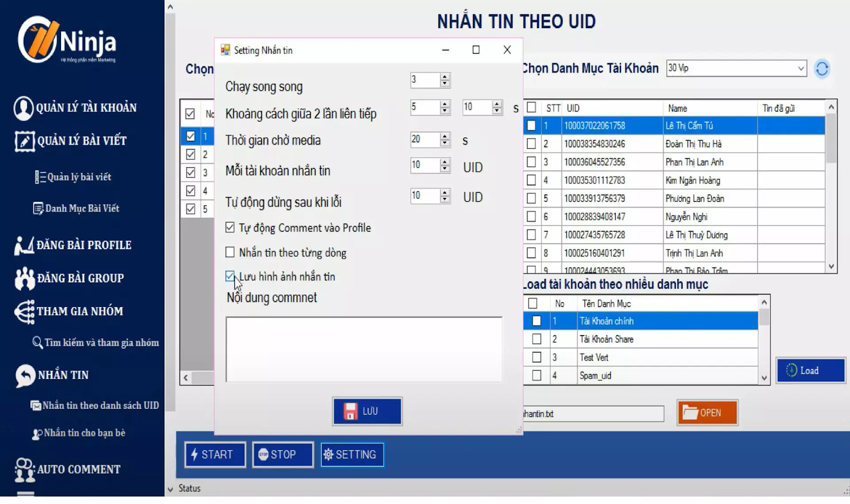Collapse the Status panel chevron
The width and height of the screenshot is (850, 504).
click(170, 489)
